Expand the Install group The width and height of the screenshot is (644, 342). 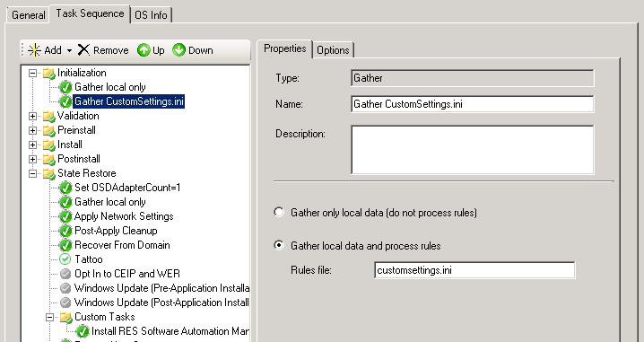[x=33, y=145]
